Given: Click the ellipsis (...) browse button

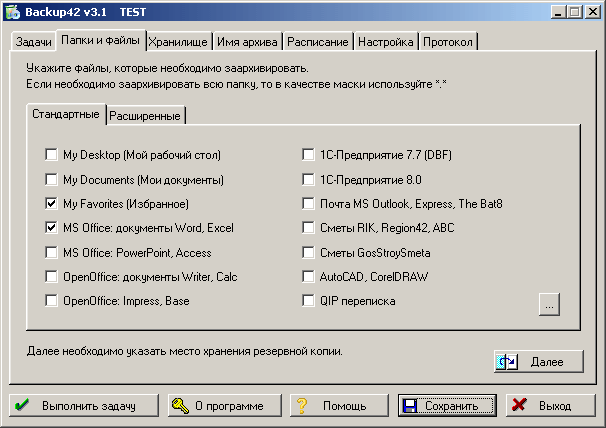Looking at the screenshot, I should point(549,304).
